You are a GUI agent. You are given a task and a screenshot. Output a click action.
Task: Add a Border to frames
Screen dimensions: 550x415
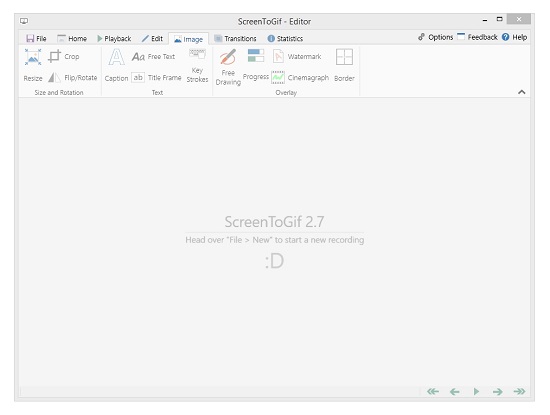(x=344, y=65)
